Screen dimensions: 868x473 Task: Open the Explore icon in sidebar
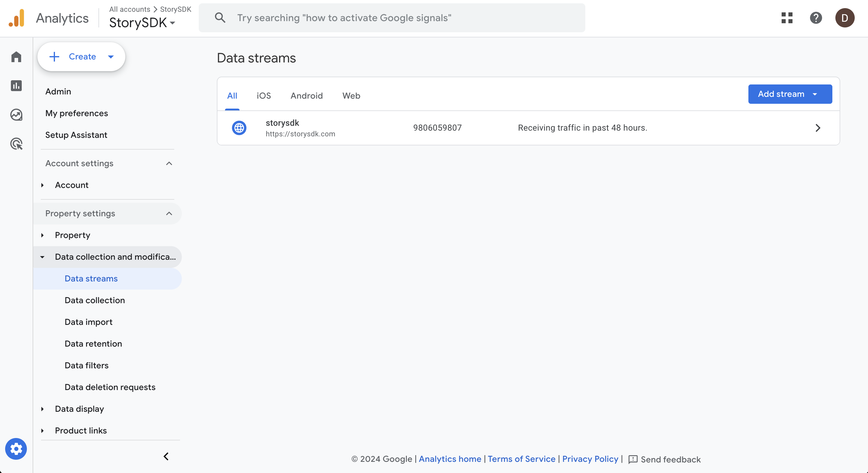16,115
